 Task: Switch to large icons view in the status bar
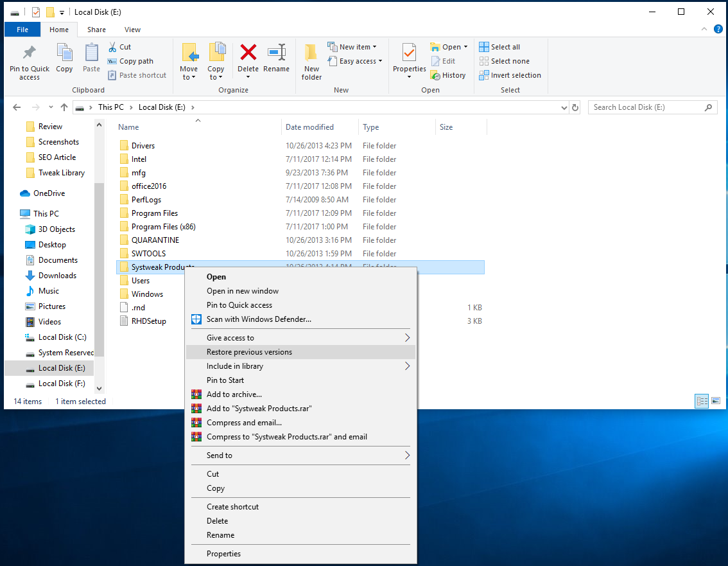(x=716, y=401)
